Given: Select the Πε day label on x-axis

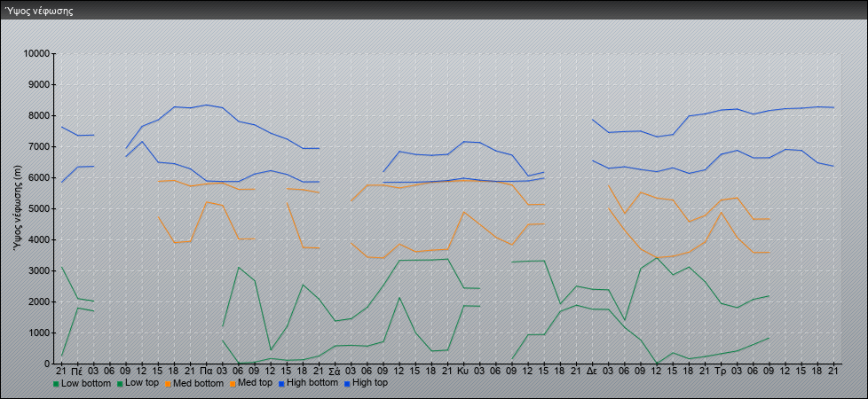Looking at the screenshot, I should 77,370.
